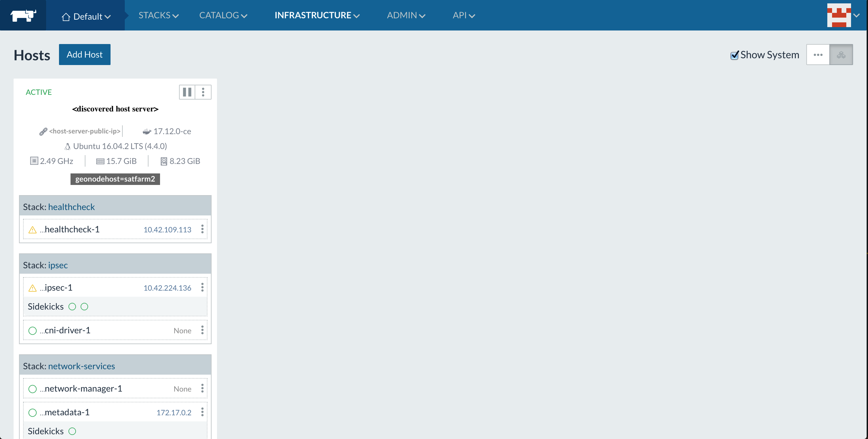Click the host public IP link icon
Screen dimensions: 868x439
(x=43, y=131)
